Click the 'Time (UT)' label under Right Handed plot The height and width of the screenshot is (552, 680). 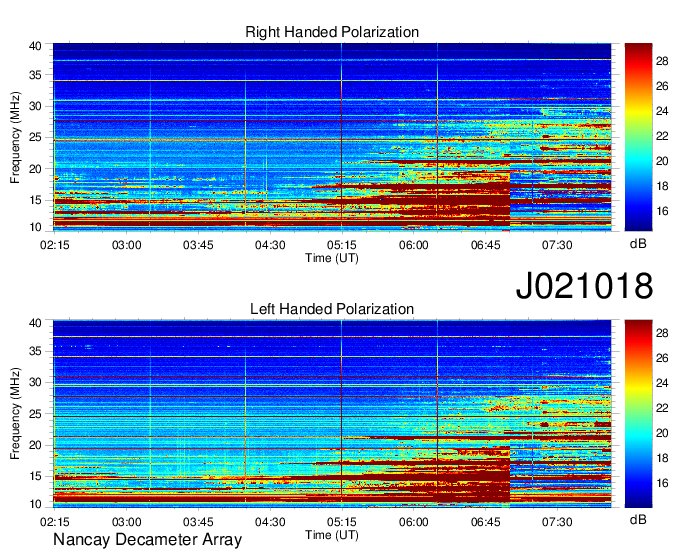click(x=332, y=258)
